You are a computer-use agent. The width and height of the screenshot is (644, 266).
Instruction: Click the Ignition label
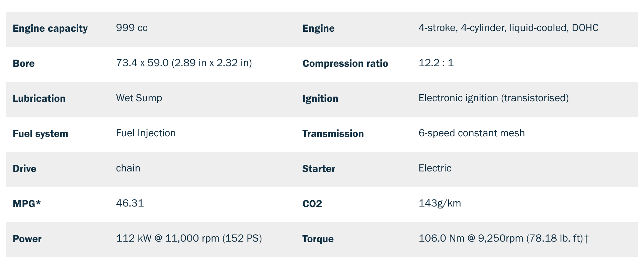tap(320, 99)
